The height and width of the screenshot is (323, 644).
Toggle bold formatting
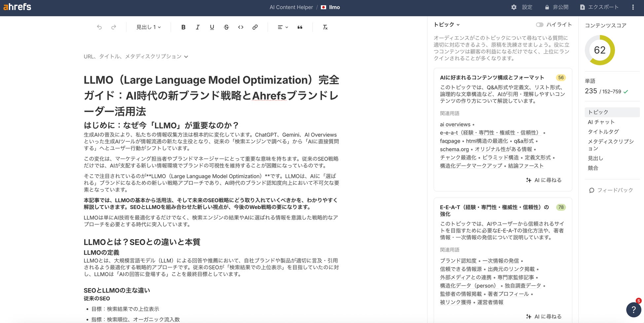tap(183, 27)
